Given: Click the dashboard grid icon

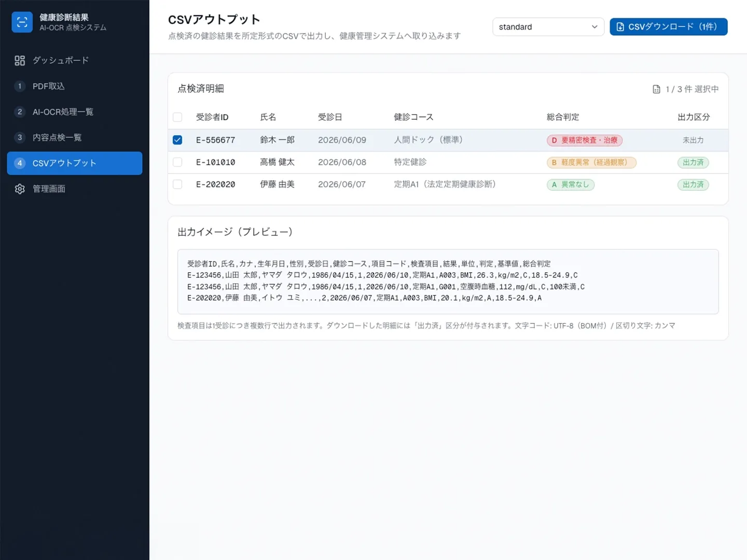Looking at the screenshot, I should (x=20, y=61).
